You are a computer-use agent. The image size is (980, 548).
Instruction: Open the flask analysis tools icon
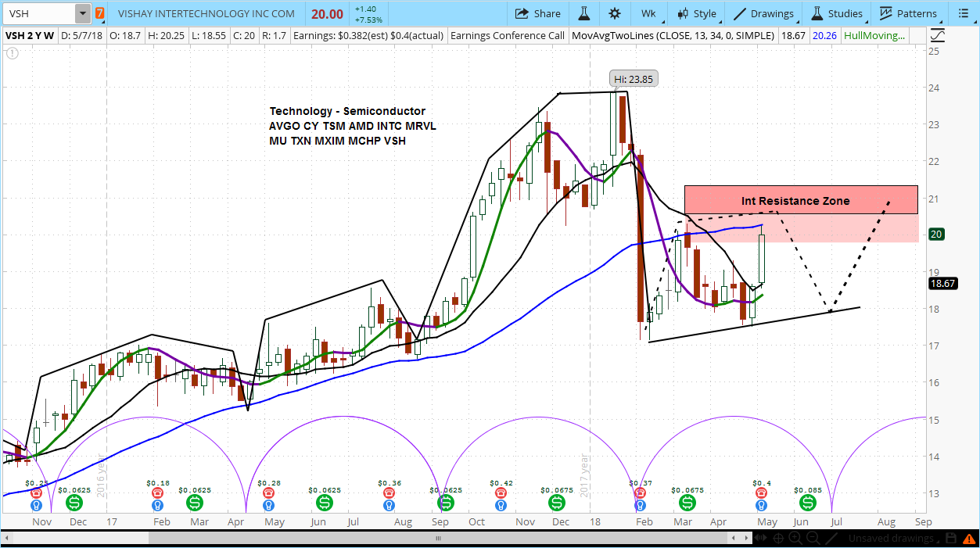(584, 13)
